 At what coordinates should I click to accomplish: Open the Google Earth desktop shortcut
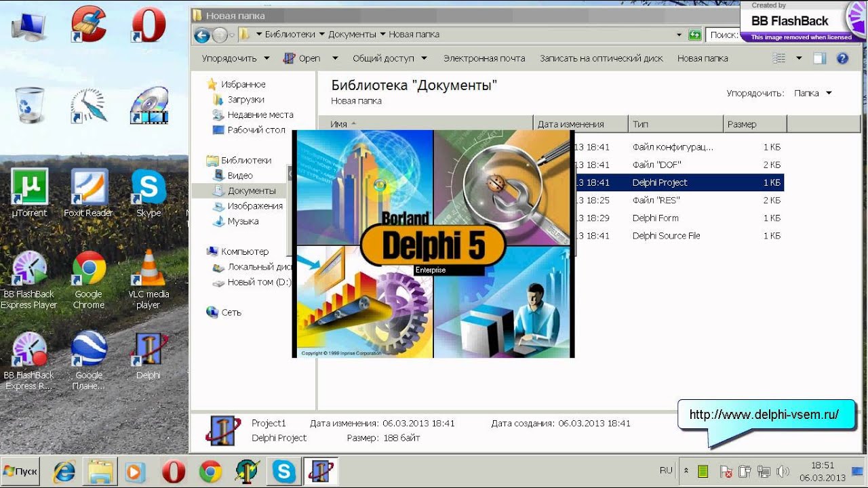click(89, 361)
